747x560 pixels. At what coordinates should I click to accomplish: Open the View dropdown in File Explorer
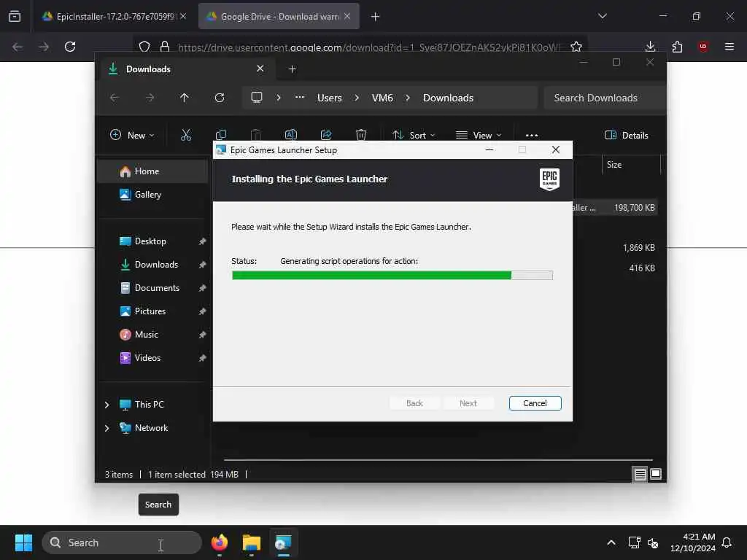click(479, 135)
